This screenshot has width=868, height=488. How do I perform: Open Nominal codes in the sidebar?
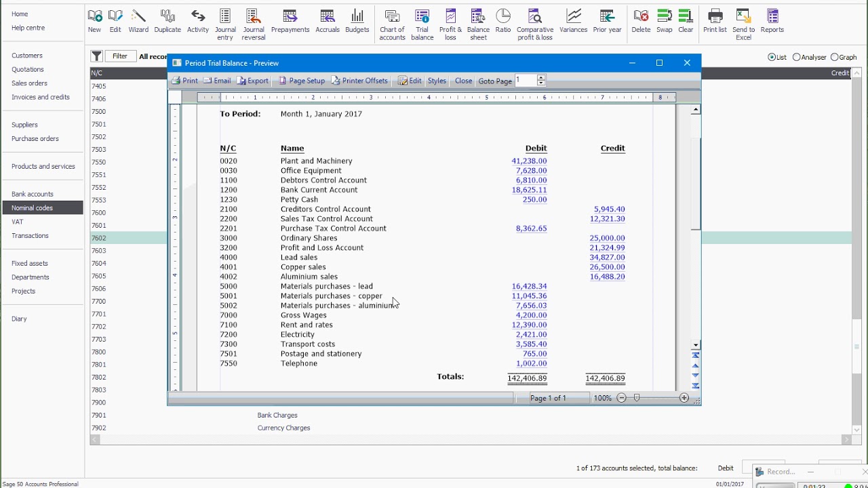pyautogui.click(x=42, y=208)
